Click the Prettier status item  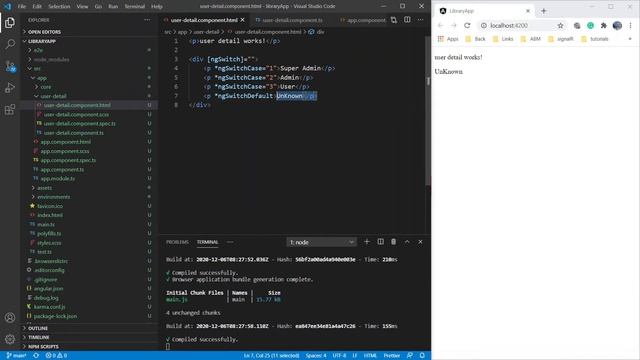pyautogui.click(x=391, y=356)
